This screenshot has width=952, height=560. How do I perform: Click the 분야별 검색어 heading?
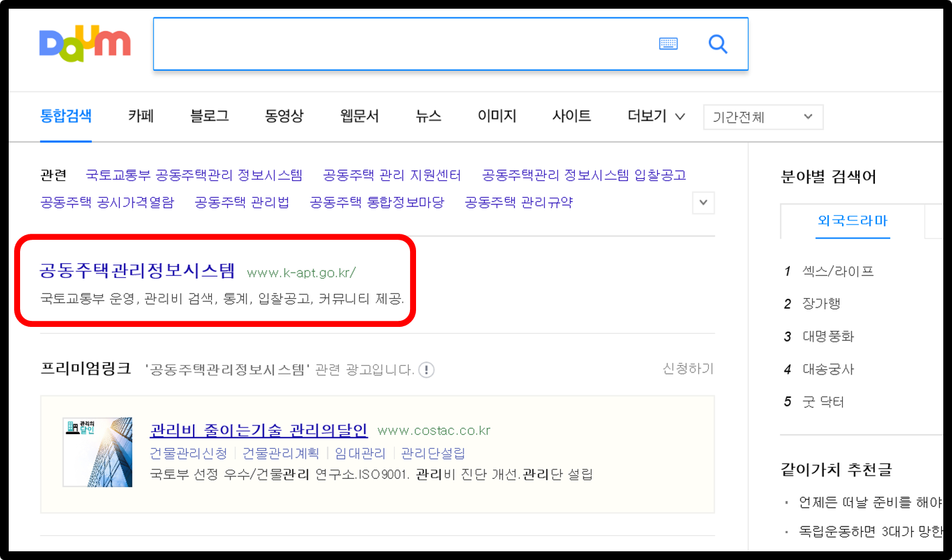click(x=829, y=177)
